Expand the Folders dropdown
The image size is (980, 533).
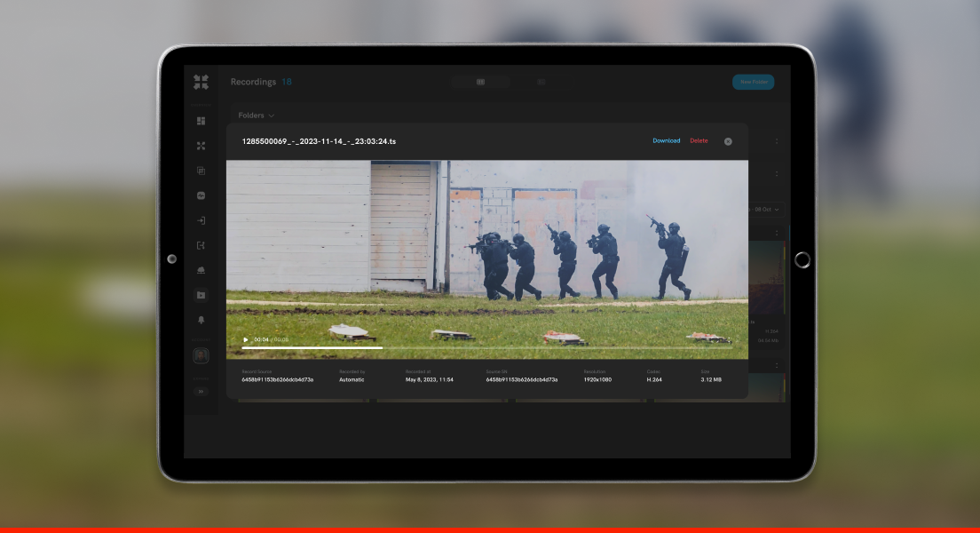pos(257,115)
